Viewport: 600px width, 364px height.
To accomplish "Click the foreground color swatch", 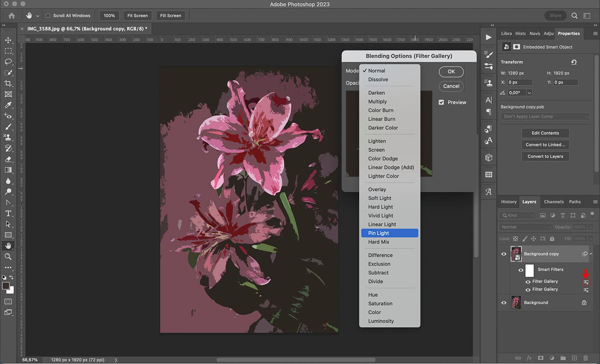I will tap(6, 286).
